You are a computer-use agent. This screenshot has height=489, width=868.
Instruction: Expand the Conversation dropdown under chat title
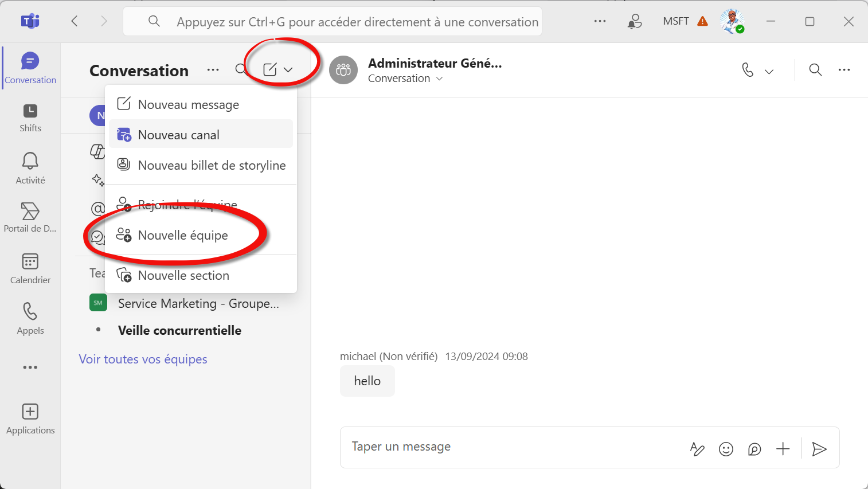click(x=440, y=79)
